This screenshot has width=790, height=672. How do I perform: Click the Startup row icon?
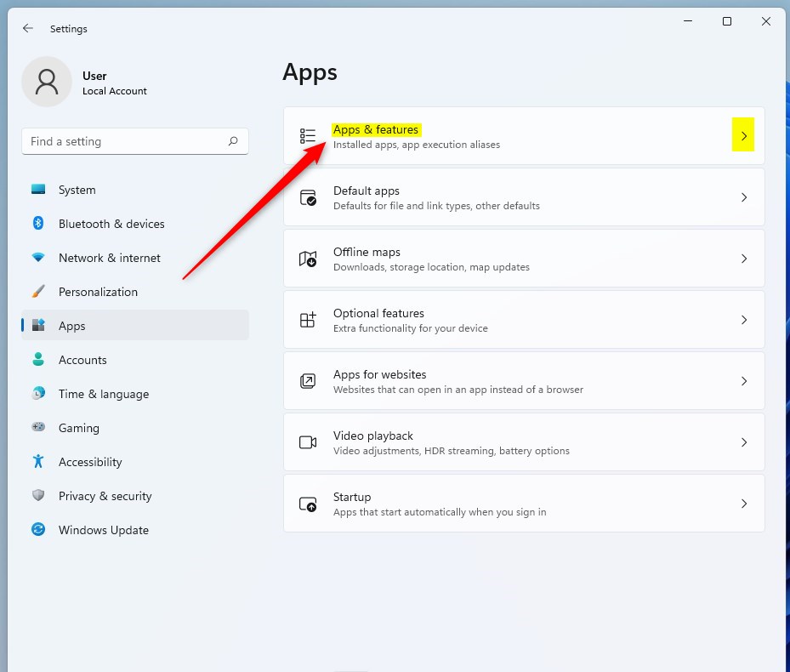[x=307, y=503]
